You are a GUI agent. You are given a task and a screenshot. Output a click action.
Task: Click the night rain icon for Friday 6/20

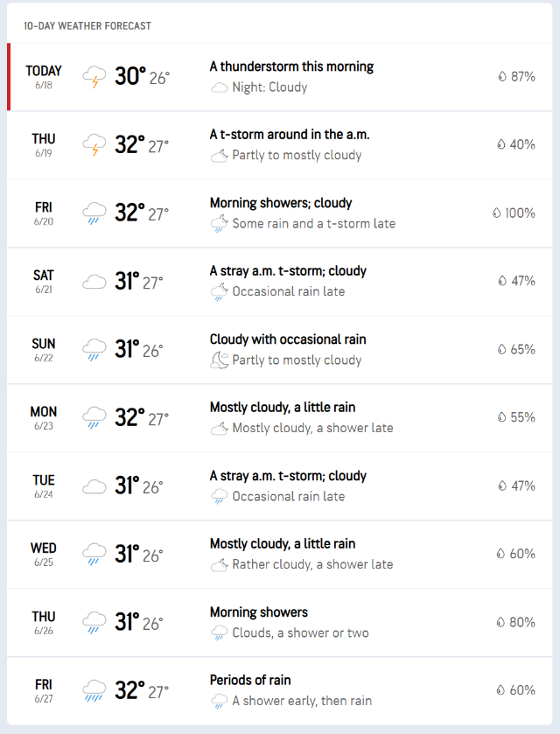(219, 224)
